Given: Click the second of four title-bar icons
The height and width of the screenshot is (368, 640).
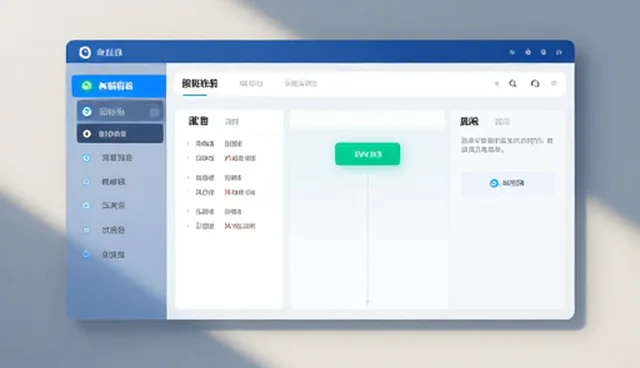Looking at the screenshot, I should (528, 52).
